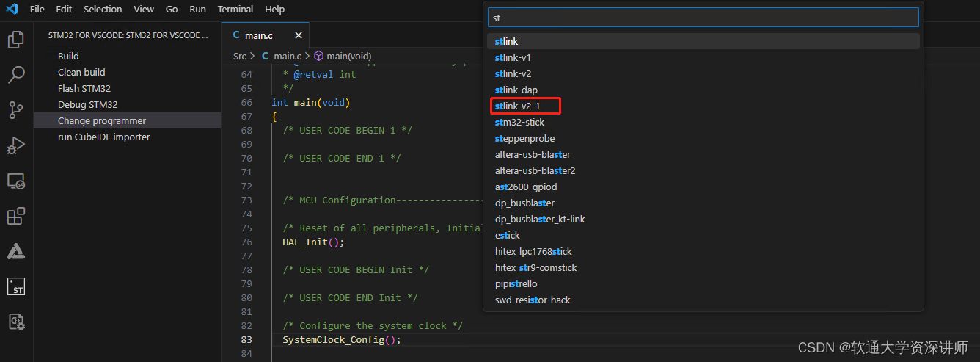Select Flash STM32 in sidebar
The height and width of the screenshot is (362, 980).
point(127,88)
